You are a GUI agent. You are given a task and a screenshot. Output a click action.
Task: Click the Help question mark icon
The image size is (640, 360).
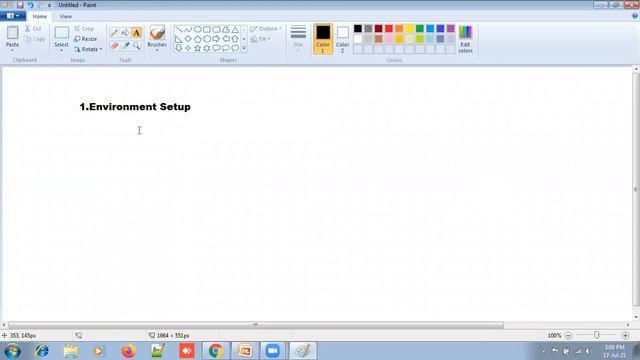pos(635,16)
